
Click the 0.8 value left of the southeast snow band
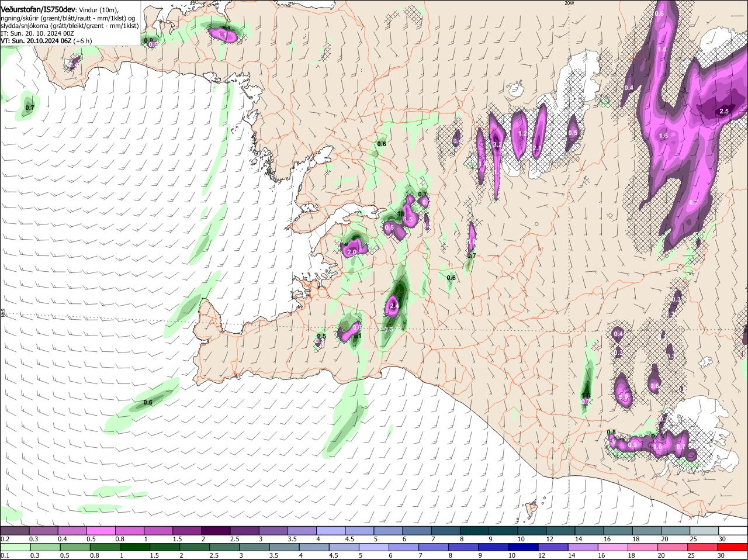click(x=611, y=433)
